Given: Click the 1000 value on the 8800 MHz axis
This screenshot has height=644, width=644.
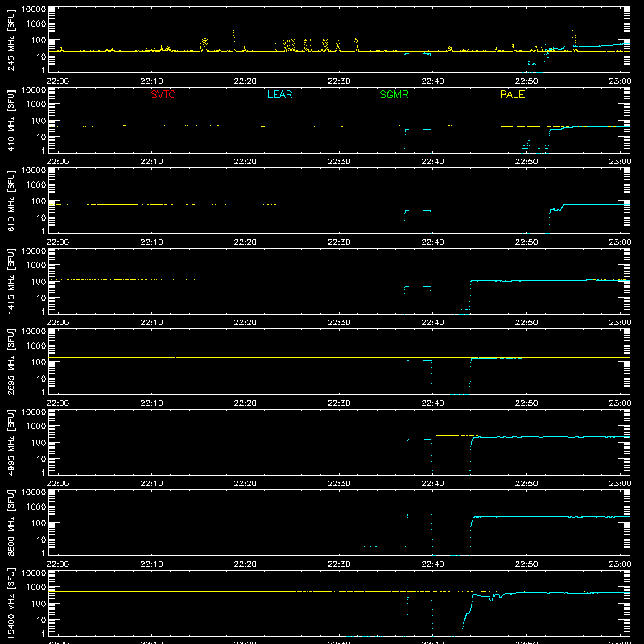Looking at the screenshot, I should point(36,507).
